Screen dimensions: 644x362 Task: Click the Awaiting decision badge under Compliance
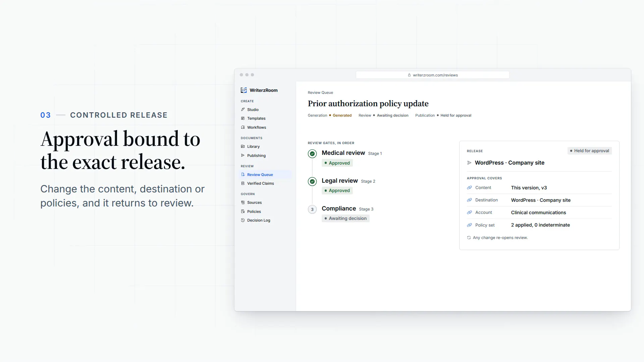coord(345,218)
